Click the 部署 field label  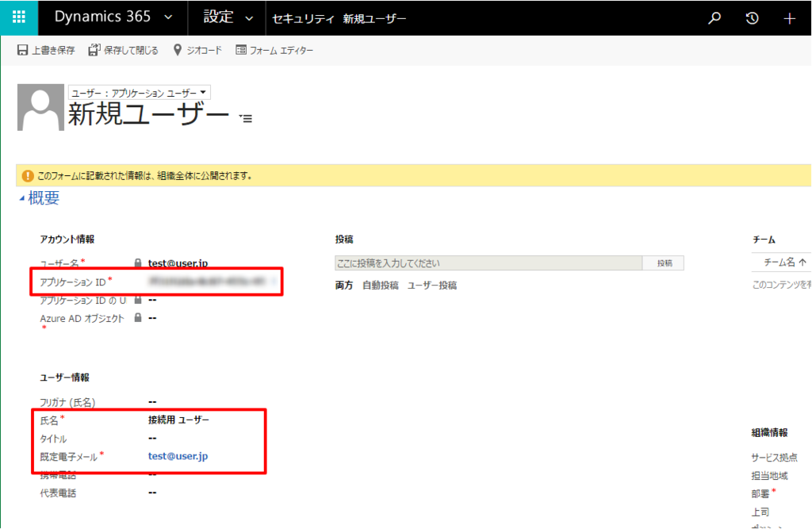pos(760,494)
